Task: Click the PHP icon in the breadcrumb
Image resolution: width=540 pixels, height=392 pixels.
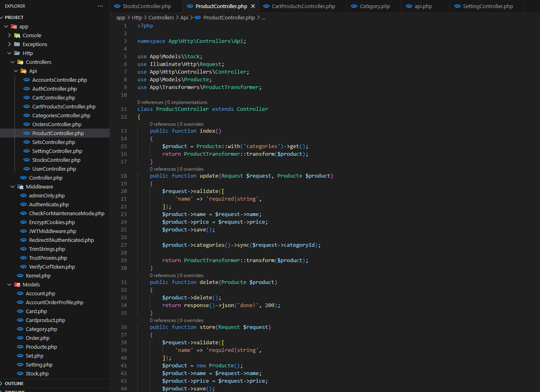Action: (198, 17)
